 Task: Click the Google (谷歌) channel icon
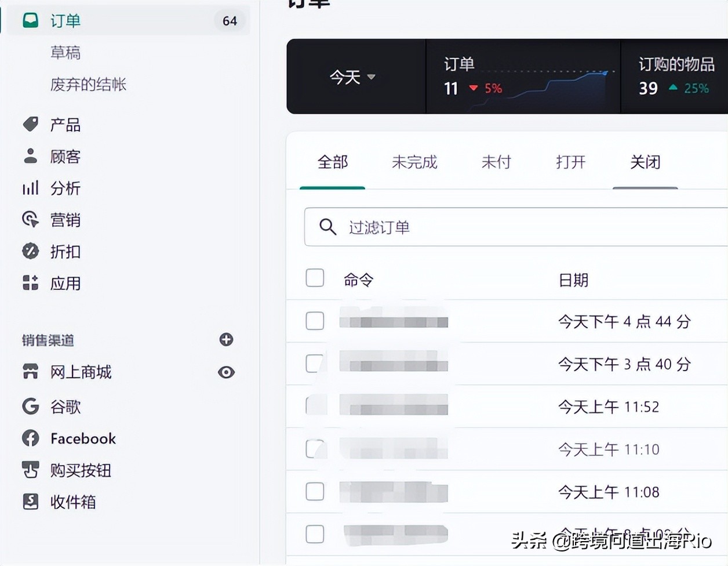tap(30, 407)
